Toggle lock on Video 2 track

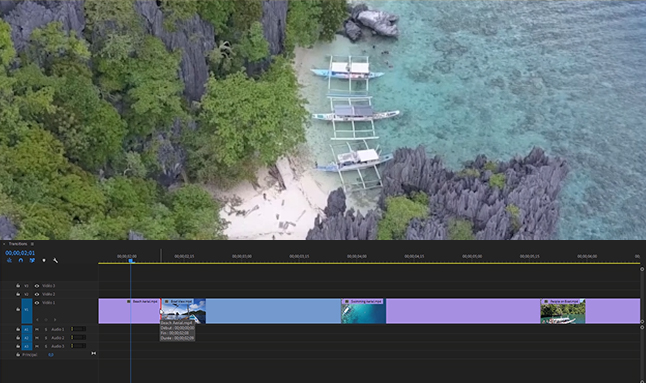(x=18, y=294)
